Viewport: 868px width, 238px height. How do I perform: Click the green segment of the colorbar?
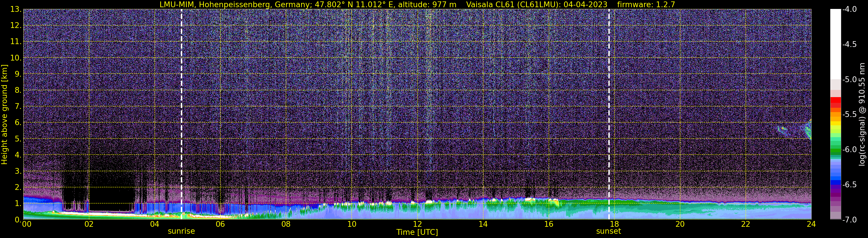(x=835, y=150)
